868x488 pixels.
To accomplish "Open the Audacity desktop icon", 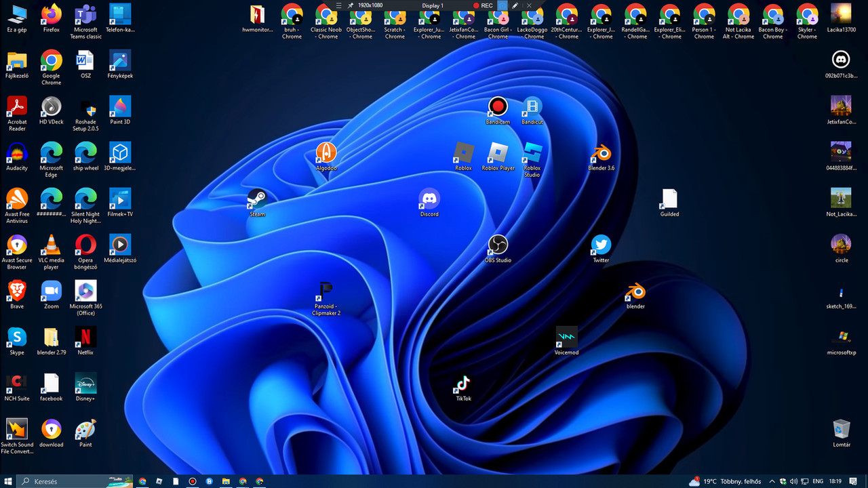I will pyautogui.click(x=17, y=157).
